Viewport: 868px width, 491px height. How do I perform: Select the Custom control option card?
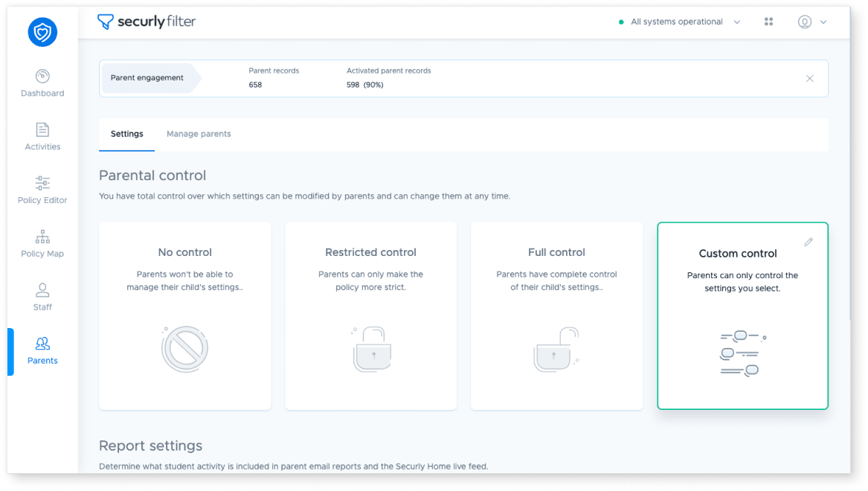click(743, 316)
